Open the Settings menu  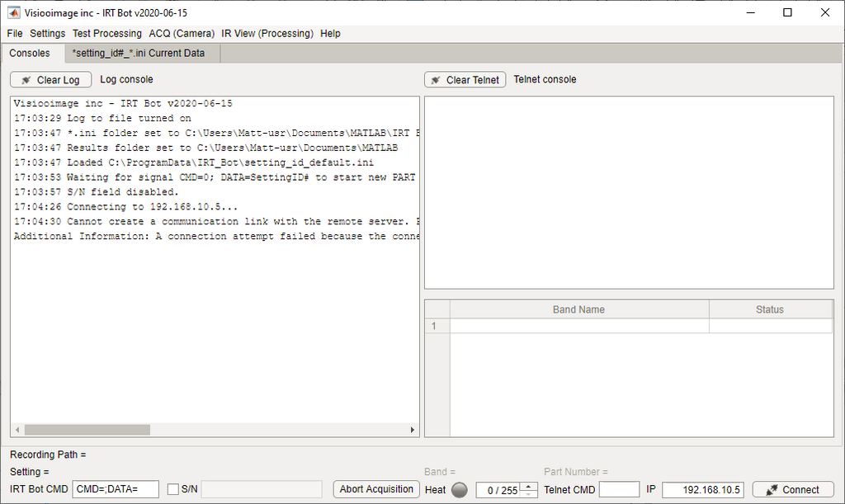point(47,34)
